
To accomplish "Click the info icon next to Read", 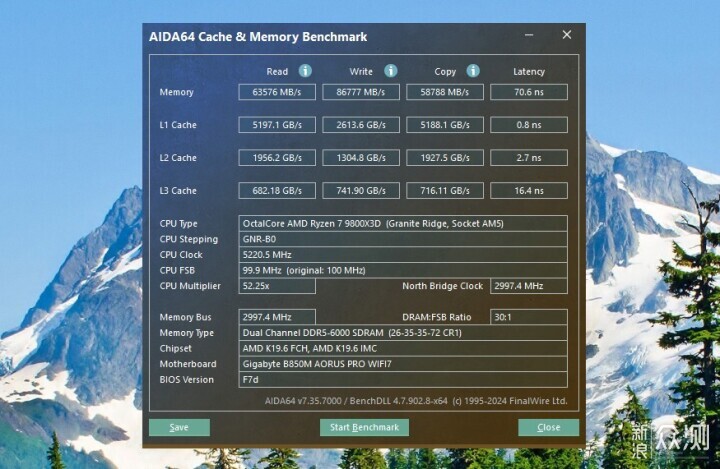I will (305, 71).
